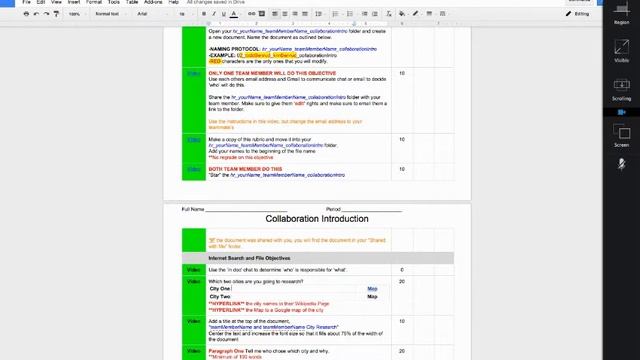Open the Arial font dropdown
The height and width of the screenshot is (360, 640).
tap(152, 14)
